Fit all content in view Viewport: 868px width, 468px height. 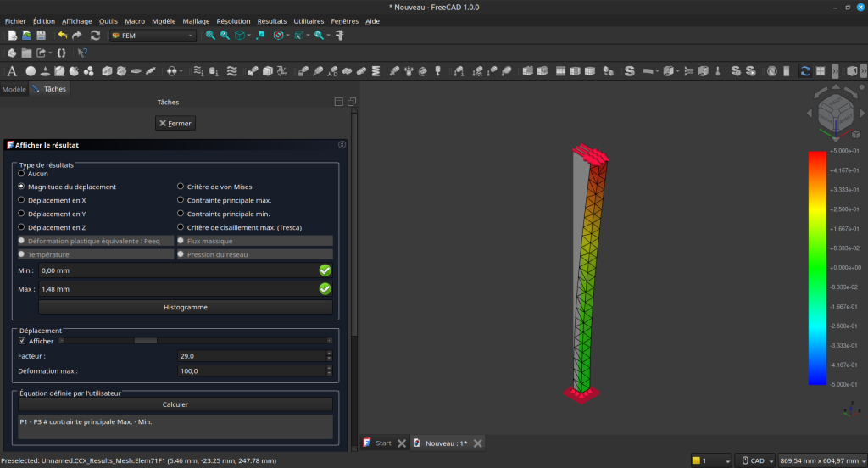(x=210, y=36)
